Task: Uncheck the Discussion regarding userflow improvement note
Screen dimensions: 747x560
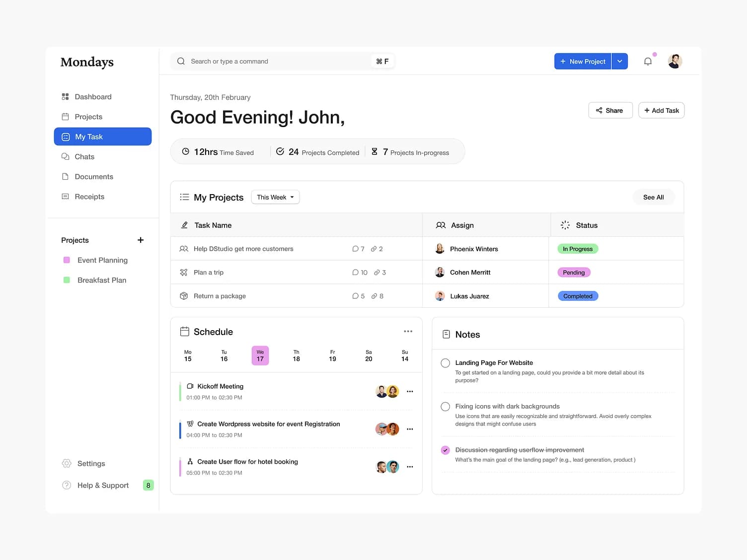Action: (x=445, y=450)
